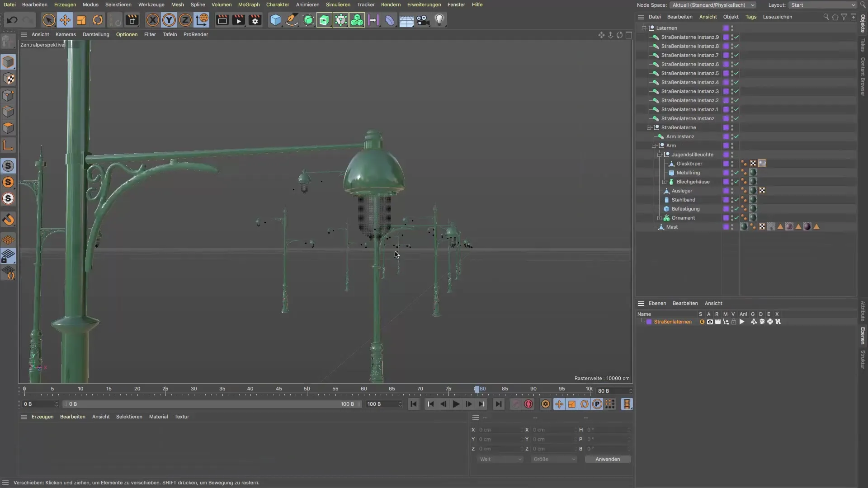Switch to the Ebenen side tab

tap(863, 335)
